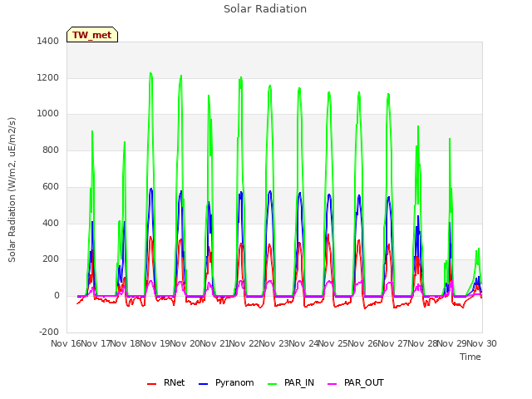Click the Nov 18 PAR_IN peak near 1230

[150, 73]
